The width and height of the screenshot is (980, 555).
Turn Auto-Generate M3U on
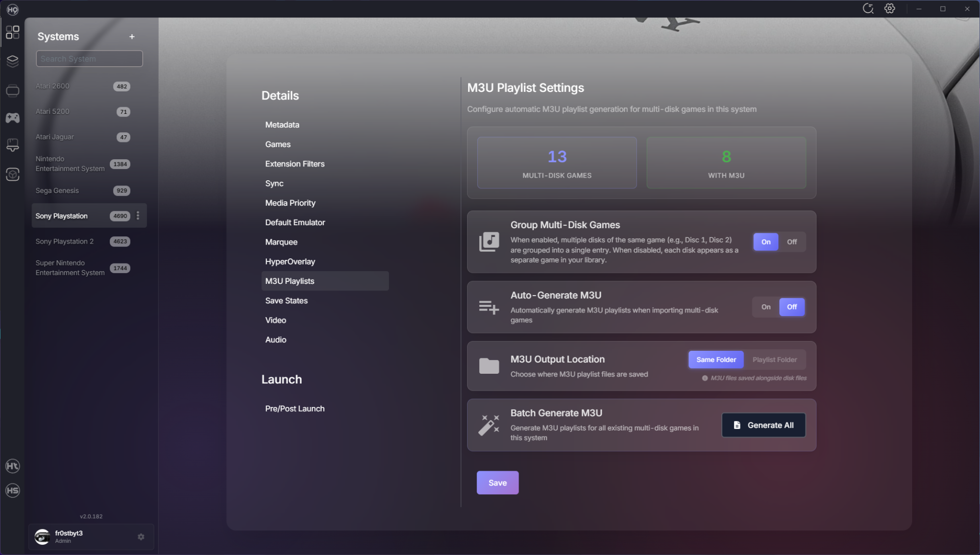(766, 307)
